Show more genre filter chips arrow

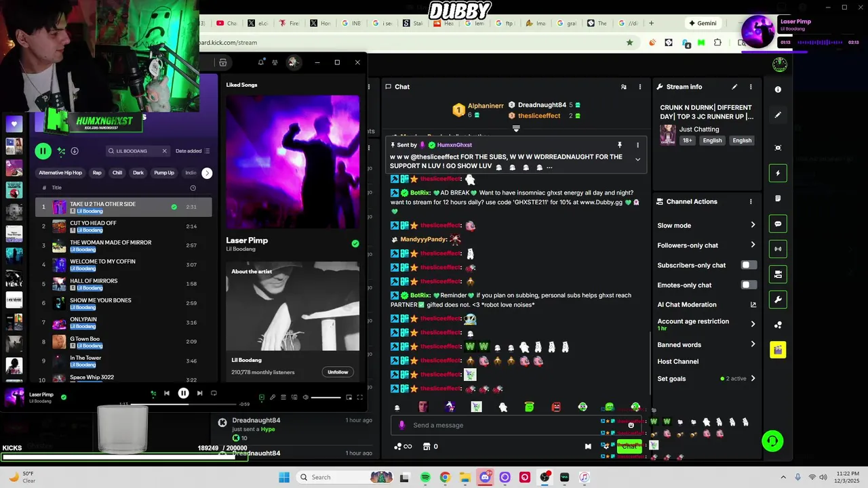tap(207, 173)
